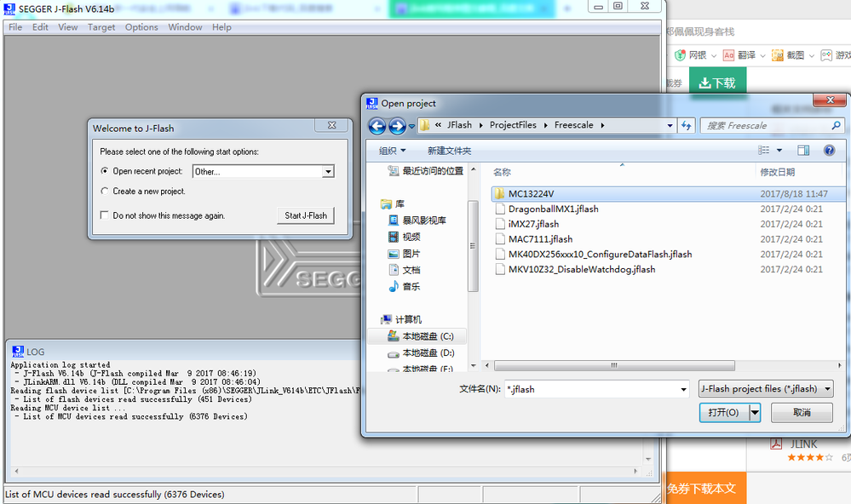Open the Options menu
This screenshot has height=504, width=851.
(x=141, y=27)
